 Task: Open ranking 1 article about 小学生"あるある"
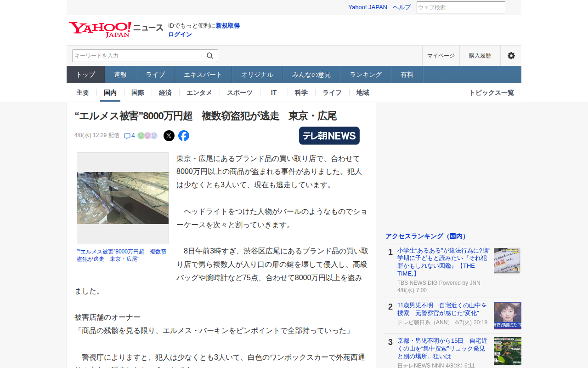(x=444, y=262)
